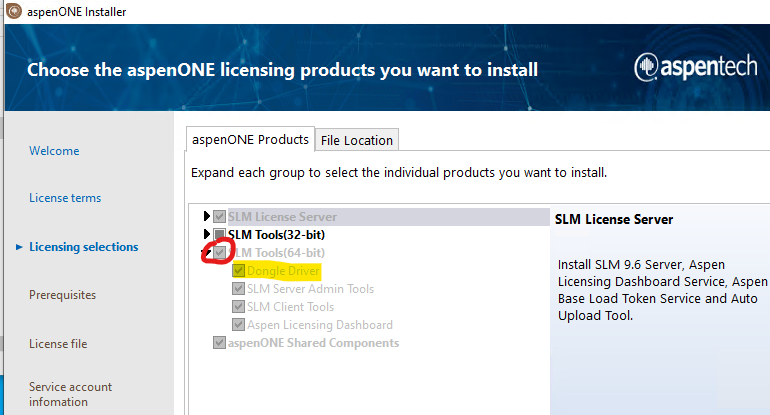Expand the SLM License Server group

(x=207, y=216)
